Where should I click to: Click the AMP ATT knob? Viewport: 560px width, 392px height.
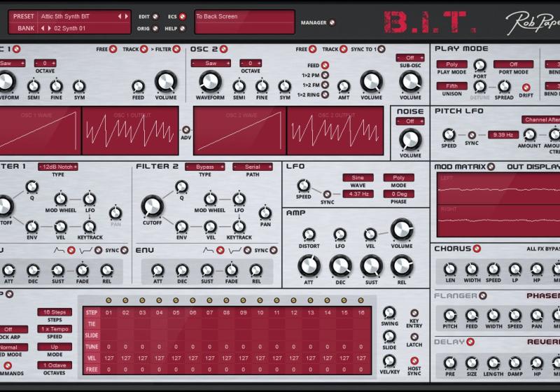(x=309, y=266)
